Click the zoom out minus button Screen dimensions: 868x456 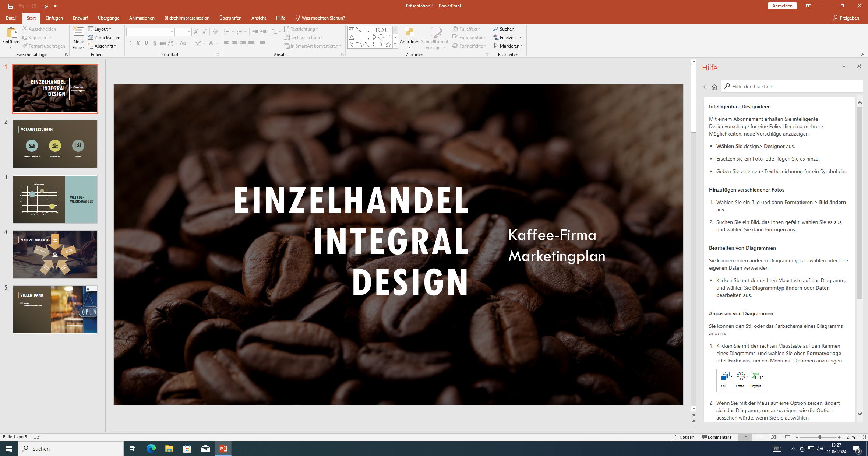(x=797, y=437)
